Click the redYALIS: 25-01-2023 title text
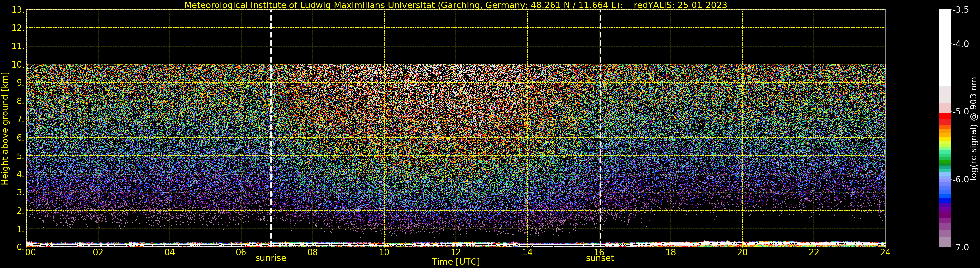This screenshot has width=980, height=268. click(680, 5)
